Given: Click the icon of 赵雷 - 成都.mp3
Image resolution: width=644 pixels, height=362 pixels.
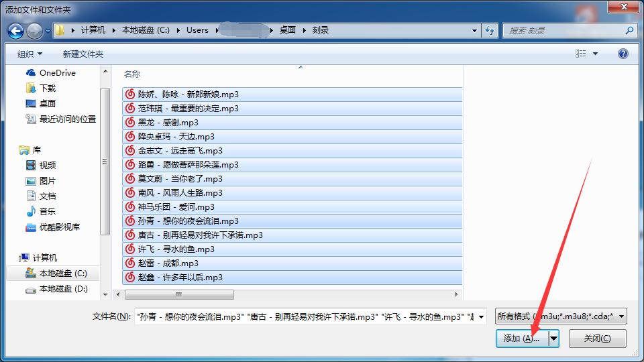Looking at the screenshot, I should [x=130, y=263].
